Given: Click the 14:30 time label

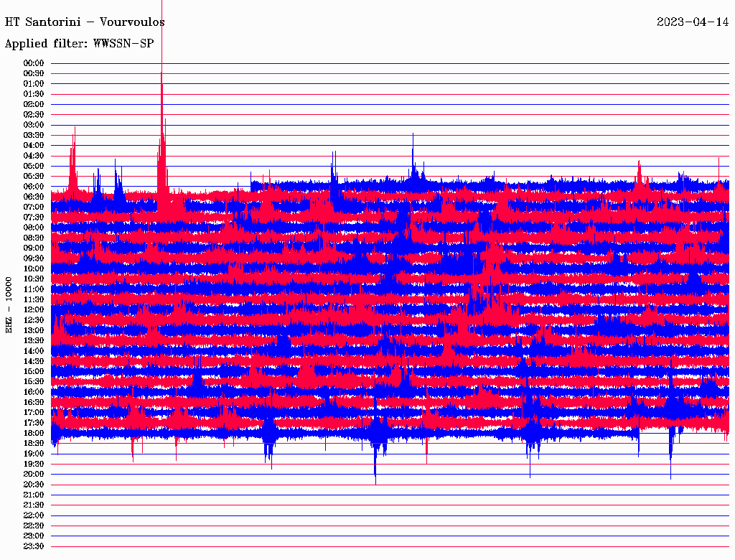Looking at the screenshot, I should tap(34, 361).
